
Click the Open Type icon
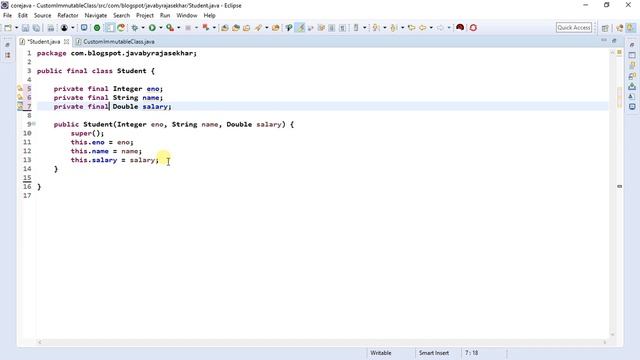[247, 28]
